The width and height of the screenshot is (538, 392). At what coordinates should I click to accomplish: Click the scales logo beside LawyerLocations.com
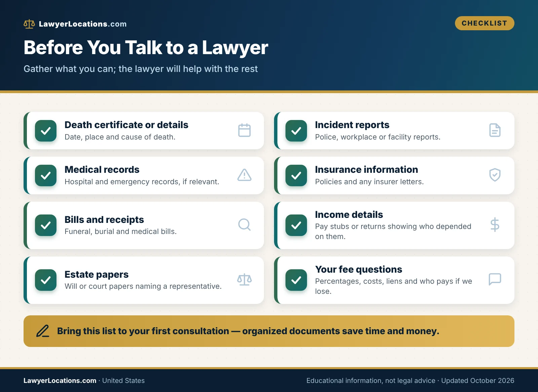click(29, 24)
